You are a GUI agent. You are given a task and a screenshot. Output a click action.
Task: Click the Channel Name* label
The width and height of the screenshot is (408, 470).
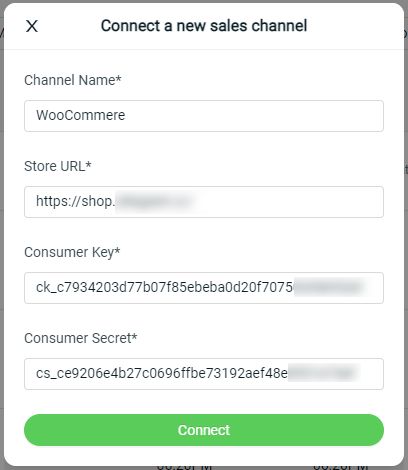click(73, 80)
